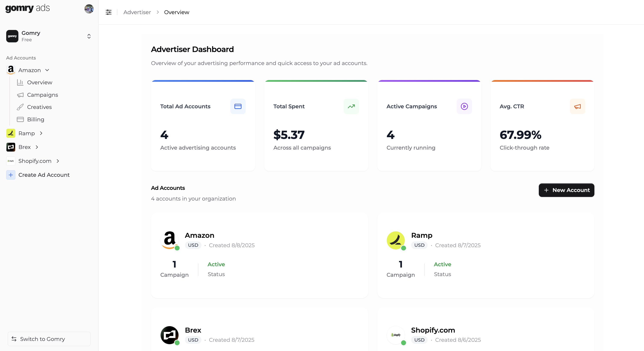Toggle sidebar with the sliders icon
Viewport: 644px width, 351px height.
(108, 12)
